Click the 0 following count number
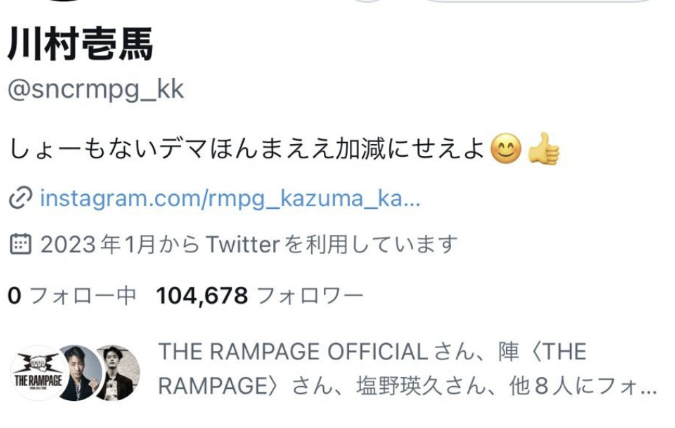 click(x=14, y=296)
